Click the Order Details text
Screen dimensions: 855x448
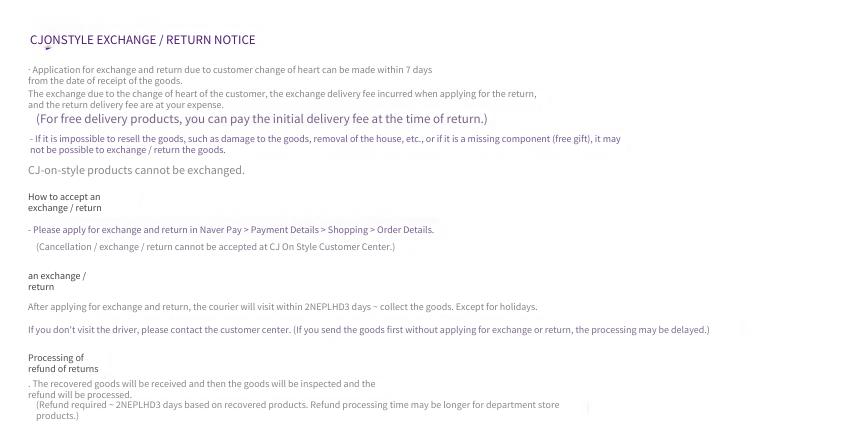coord(405,230)
